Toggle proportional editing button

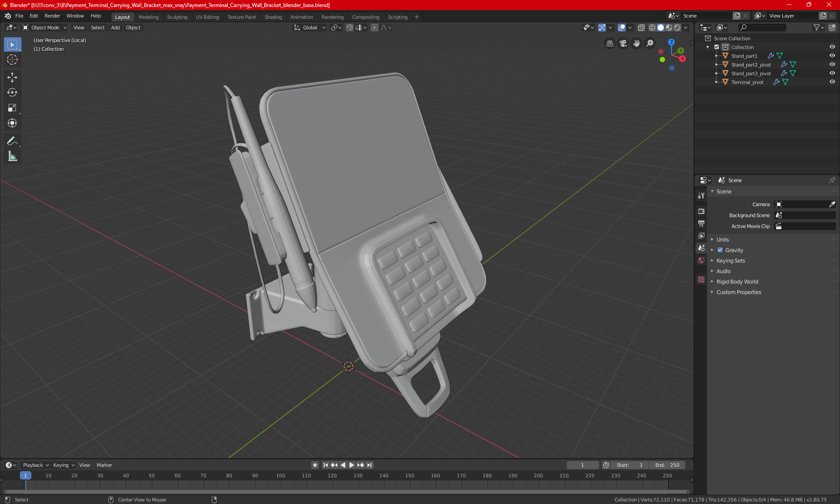(x=374, y=28)
